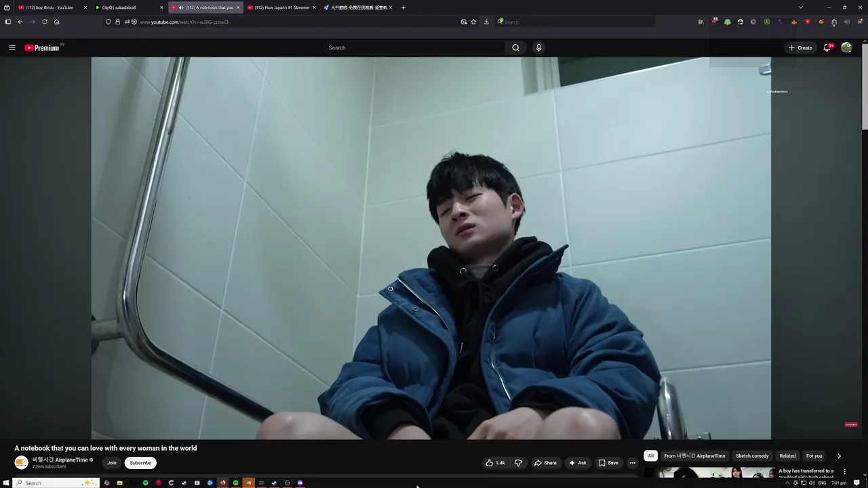This screenshot has width=868, height=488.
Task: Like the video with thumbs up
Action: click(x=495, y=463)
